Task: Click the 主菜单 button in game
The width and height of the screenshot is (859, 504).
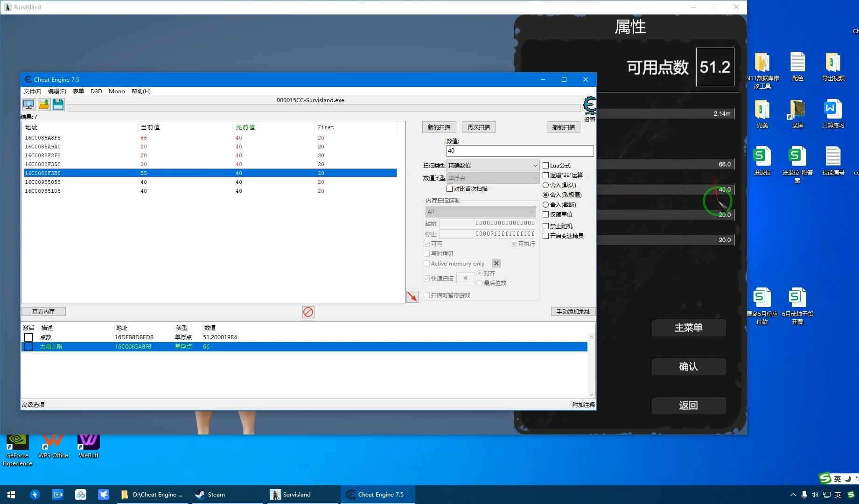Action: tap(689, 328)
